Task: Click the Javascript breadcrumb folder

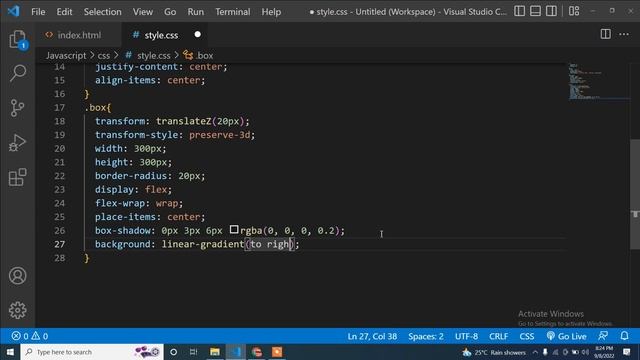Action: click(x=66, y=56)
